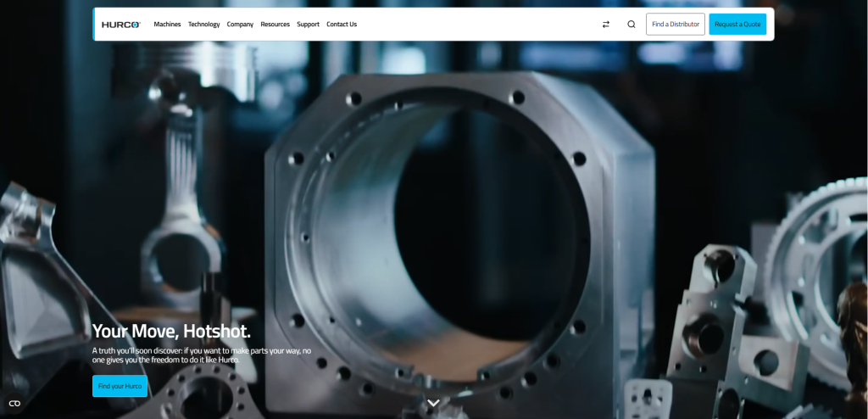Open the Support menu

308,25
